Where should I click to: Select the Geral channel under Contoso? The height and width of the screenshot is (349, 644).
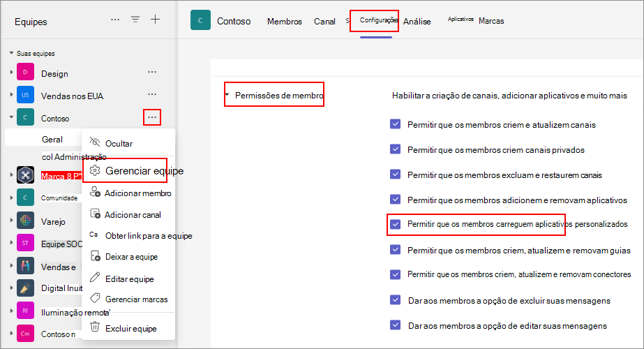[52, 140]
